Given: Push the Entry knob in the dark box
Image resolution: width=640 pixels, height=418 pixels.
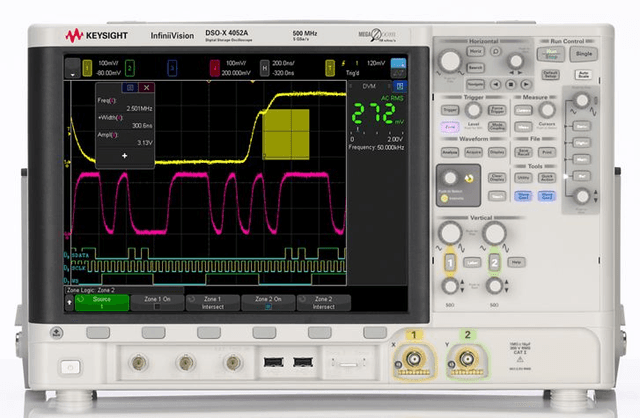Looking at the screenshot, I should click(450, 178).
